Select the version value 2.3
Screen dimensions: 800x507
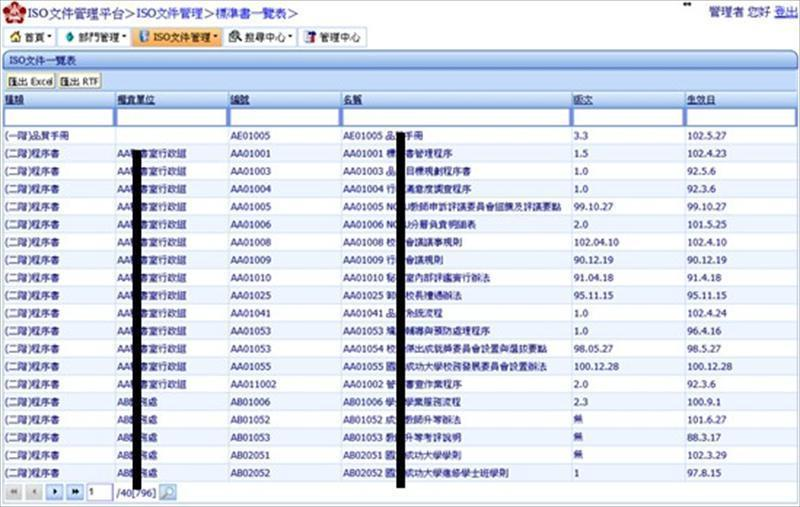click(x=581, y=402)
